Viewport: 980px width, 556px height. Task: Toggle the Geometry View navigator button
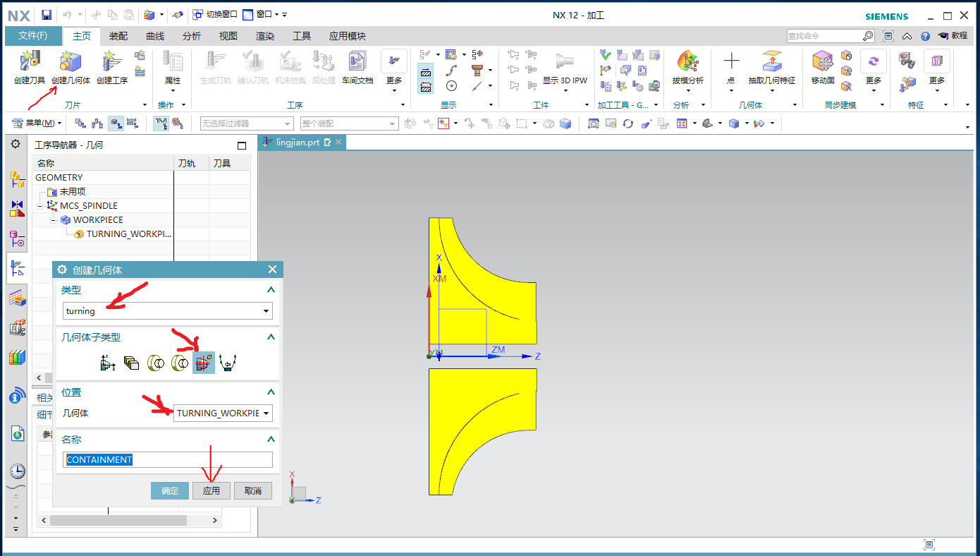[x=114, y=123]
